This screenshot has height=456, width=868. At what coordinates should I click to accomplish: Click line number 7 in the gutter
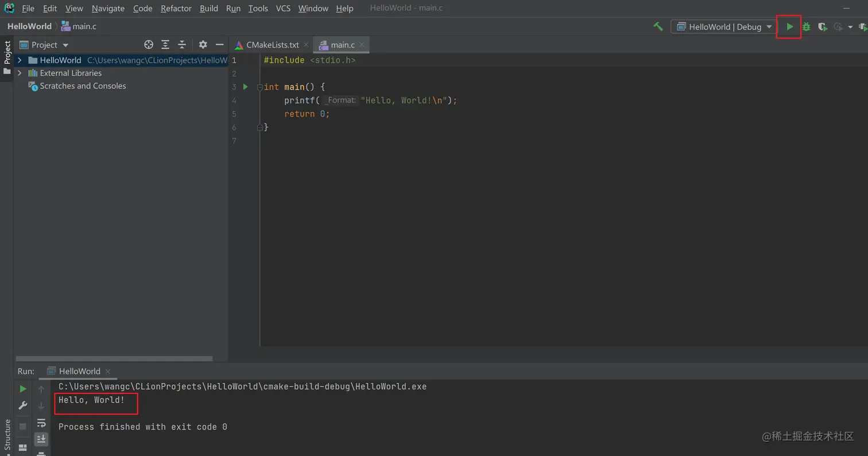point(234,141)
